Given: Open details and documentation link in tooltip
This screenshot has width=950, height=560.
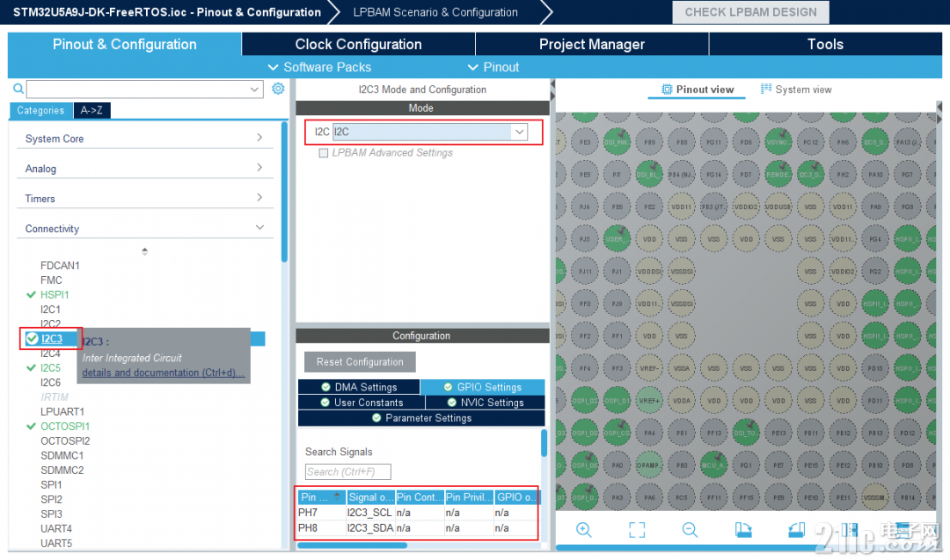Looking at the screenshot, I should click(163, 373).
